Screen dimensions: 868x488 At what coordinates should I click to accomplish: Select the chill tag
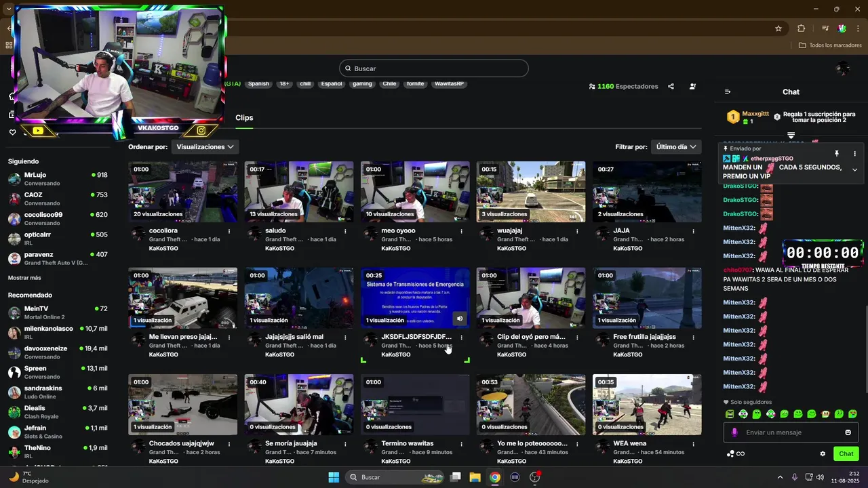(305, 84)
